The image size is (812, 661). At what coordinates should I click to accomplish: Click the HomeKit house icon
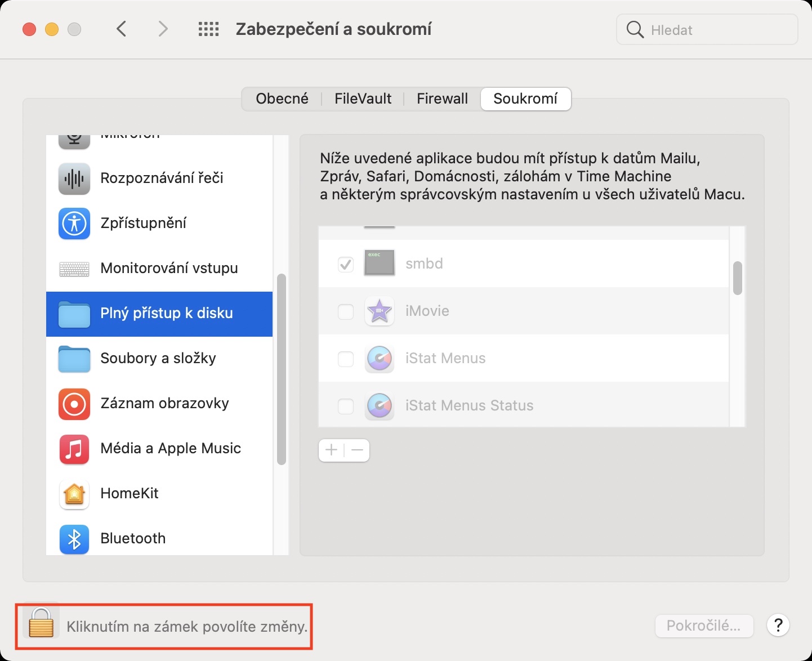[x=74, y=494]
